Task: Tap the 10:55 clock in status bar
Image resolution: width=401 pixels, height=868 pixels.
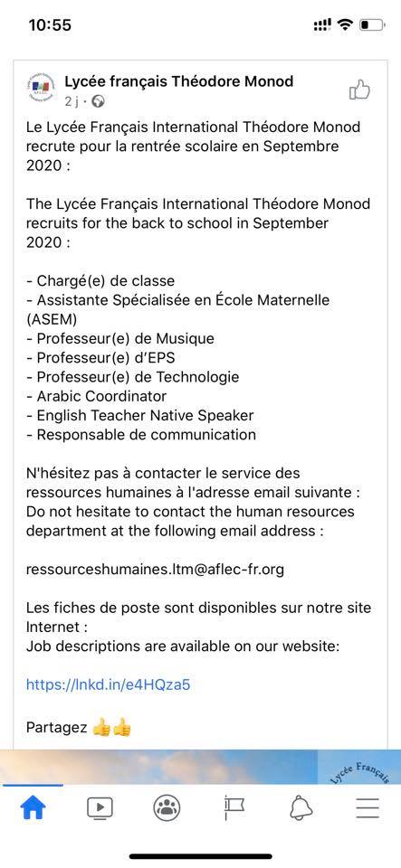Action: click(x=50, y=25)
